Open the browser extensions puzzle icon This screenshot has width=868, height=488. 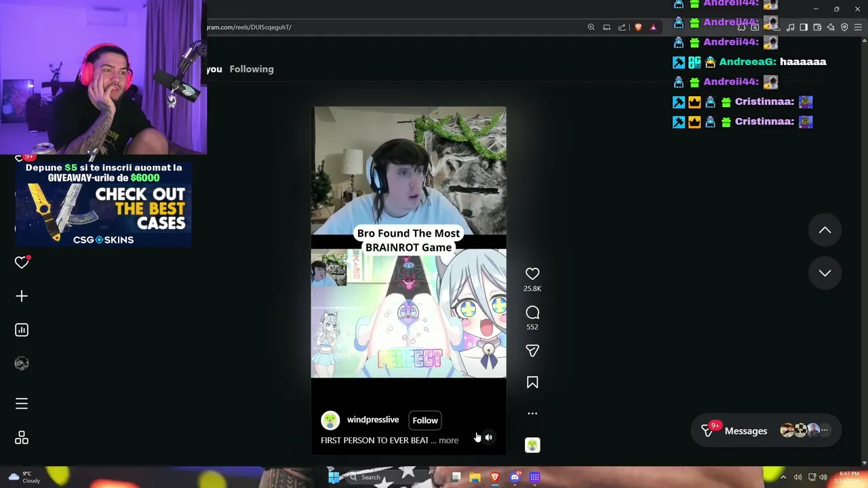click(x=741, y=27)
